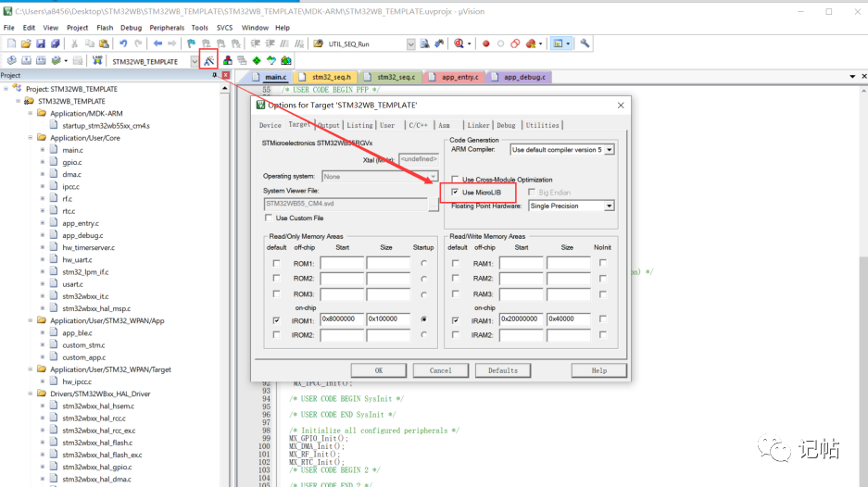The height and width of the screenshot is (487, 868).
Task: Insert a breakpoint using the solid red circle icon
Action: coord(486,44)
